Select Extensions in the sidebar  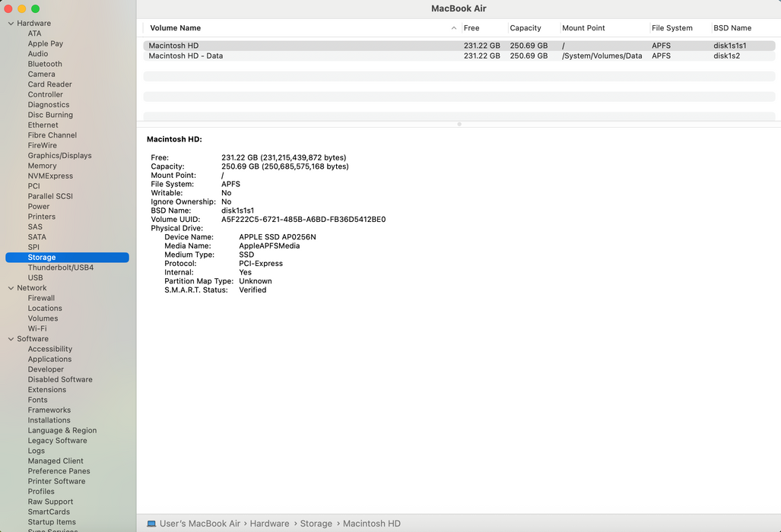point(47,390)
